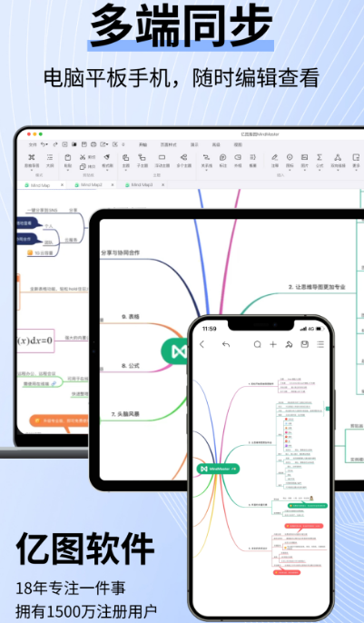The image size is (364, 623).
Task: Expand the dropdown arrow under Topic (主题)
Action: point(125,170)
